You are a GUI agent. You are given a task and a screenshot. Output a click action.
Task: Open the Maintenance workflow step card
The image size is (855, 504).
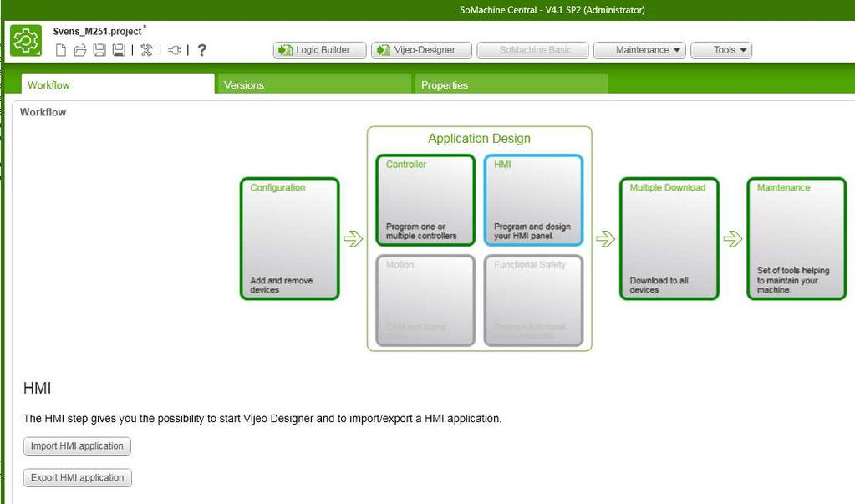[x=796, y=238]
